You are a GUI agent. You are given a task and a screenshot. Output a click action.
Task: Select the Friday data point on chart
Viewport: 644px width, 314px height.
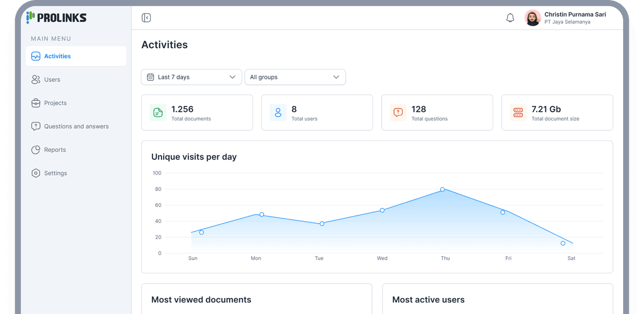503,212
